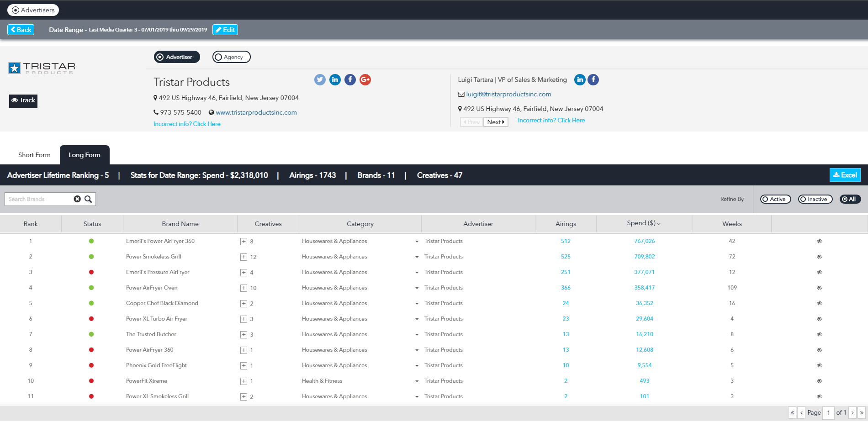Switch to the Long Form tab
This screenshot has height=422, width=868.
tap(85, 155)
